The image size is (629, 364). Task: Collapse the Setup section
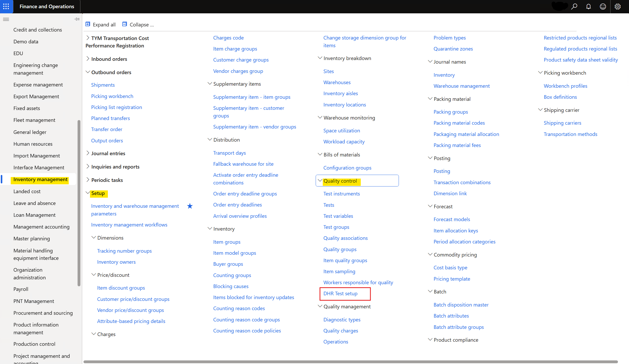[x=88, y=193]
